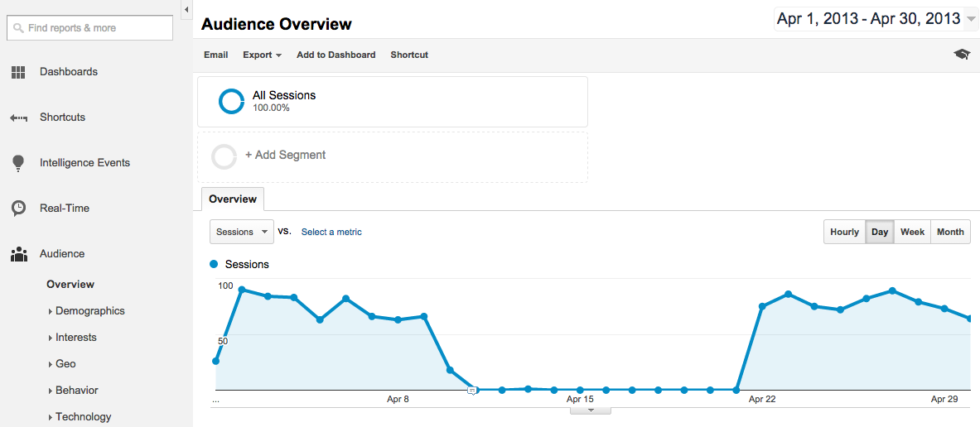Viewport: 980px width, 427px height.
Task: Open the Export menu
Action: pyautogui.click(x=262, y=55)
